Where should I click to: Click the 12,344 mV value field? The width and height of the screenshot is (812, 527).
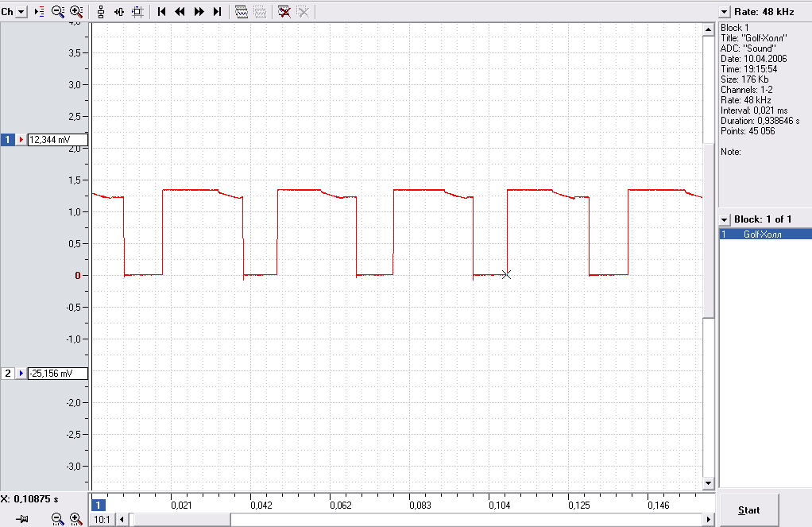pyautogui.click(x=57, y=140)
